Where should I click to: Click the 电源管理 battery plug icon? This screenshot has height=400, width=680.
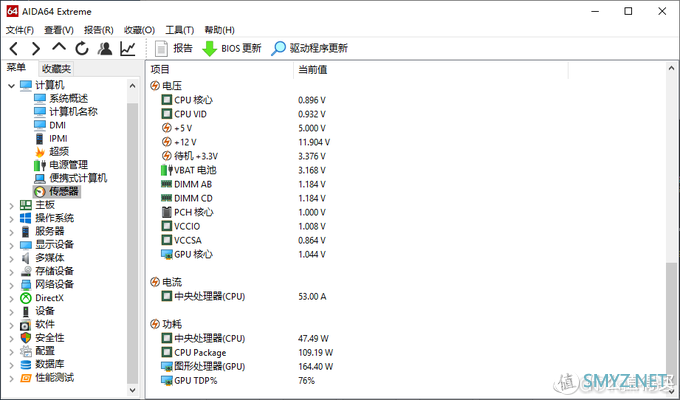pyautogui.click(x=40, y=165)
